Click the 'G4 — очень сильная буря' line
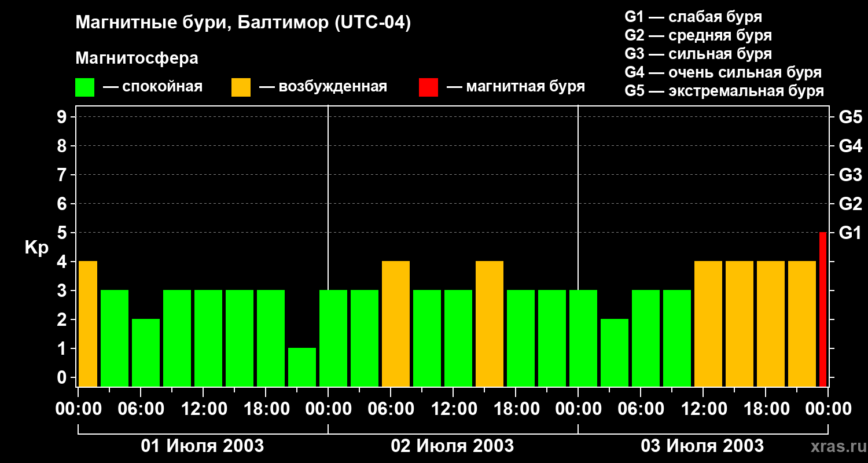868x463 pixels. pos(723,72)
